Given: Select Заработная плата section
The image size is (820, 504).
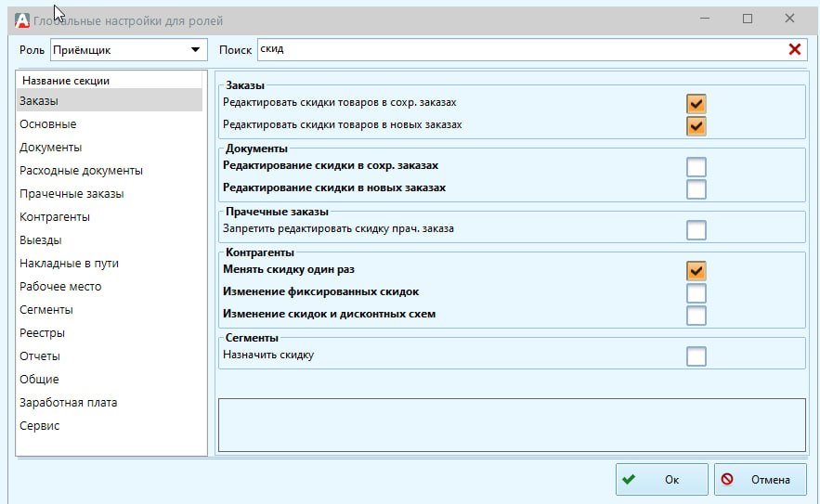Looking at the screenshot, I should [x=110, y=402].
